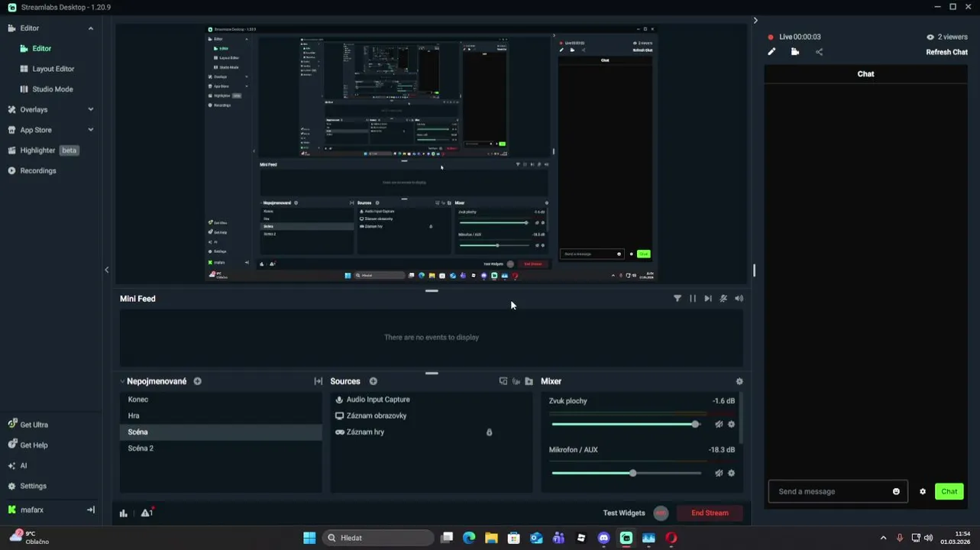
Task: Open the audio settings icon in Sources header
Action: click(x=516, y=381)
